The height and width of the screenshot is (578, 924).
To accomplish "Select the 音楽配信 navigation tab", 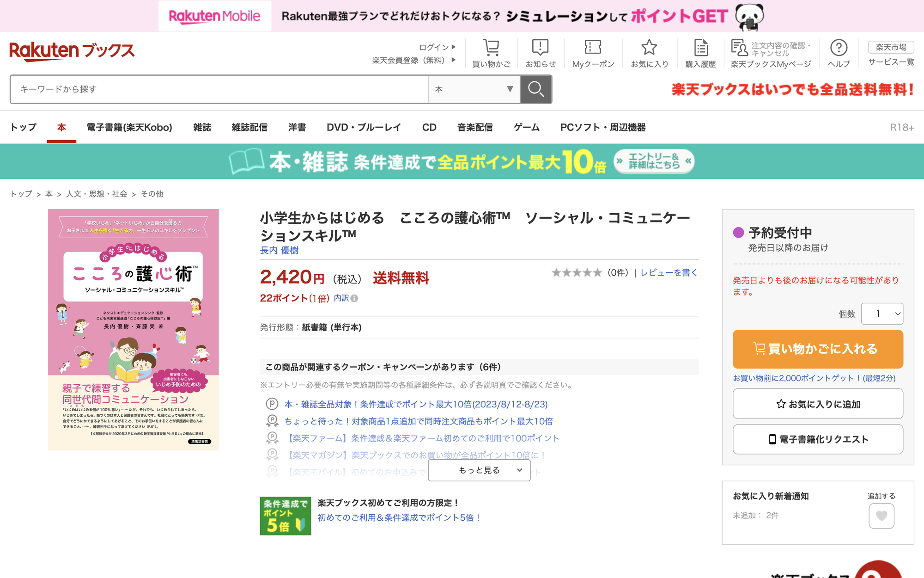I will [475, 127].
